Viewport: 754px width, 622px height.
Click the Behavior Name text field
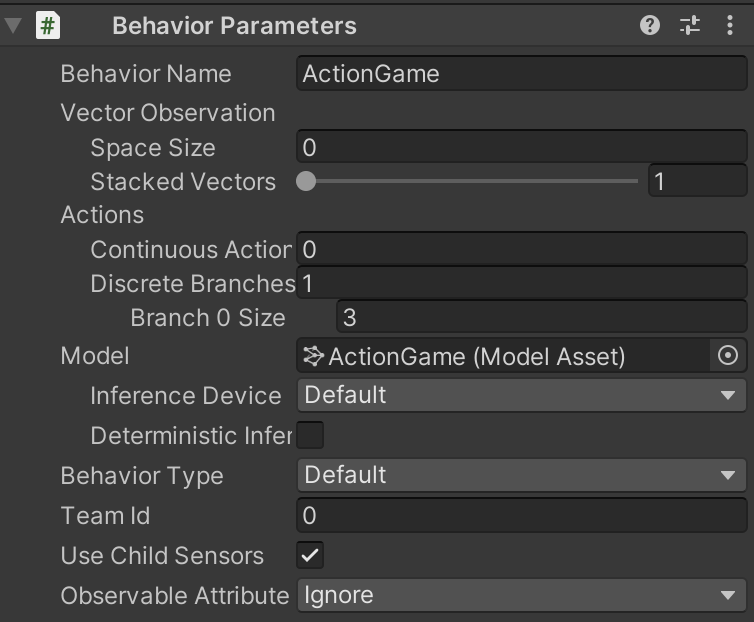pos(522,74)
